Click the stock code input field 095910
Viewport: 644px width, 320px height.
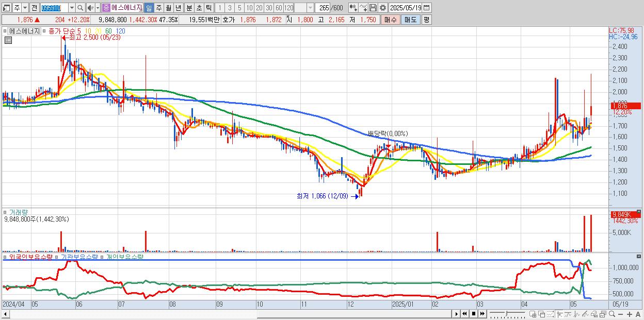click(x=55, y=8)
